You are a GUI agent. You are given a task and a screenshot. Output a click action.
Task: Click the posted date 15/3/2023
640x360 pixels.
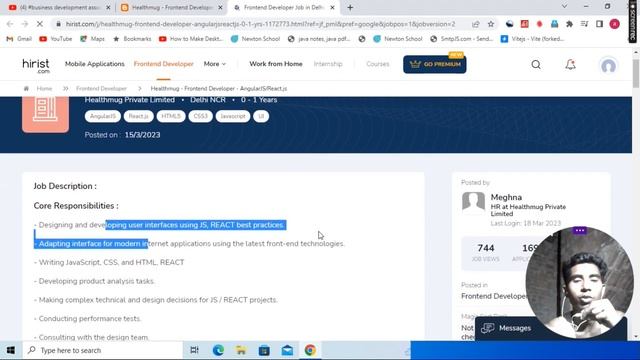click(142, 135)
